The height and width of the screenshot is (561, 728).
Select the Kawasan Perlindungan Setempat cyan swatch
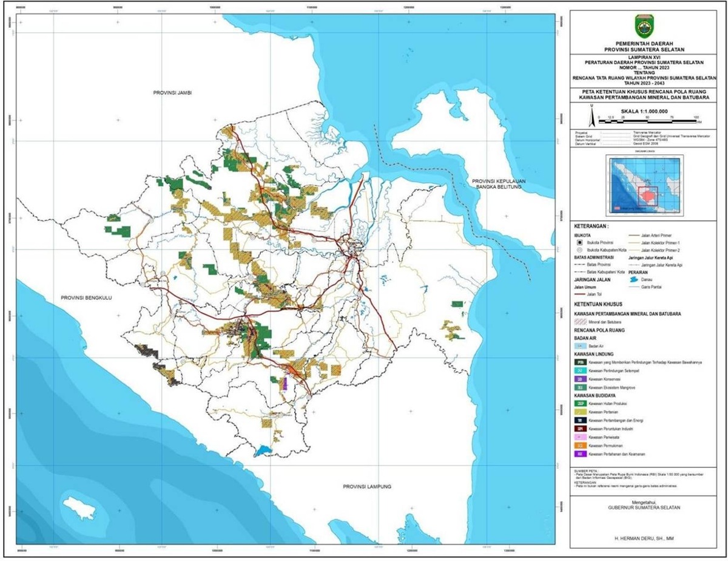pos(581,369)
